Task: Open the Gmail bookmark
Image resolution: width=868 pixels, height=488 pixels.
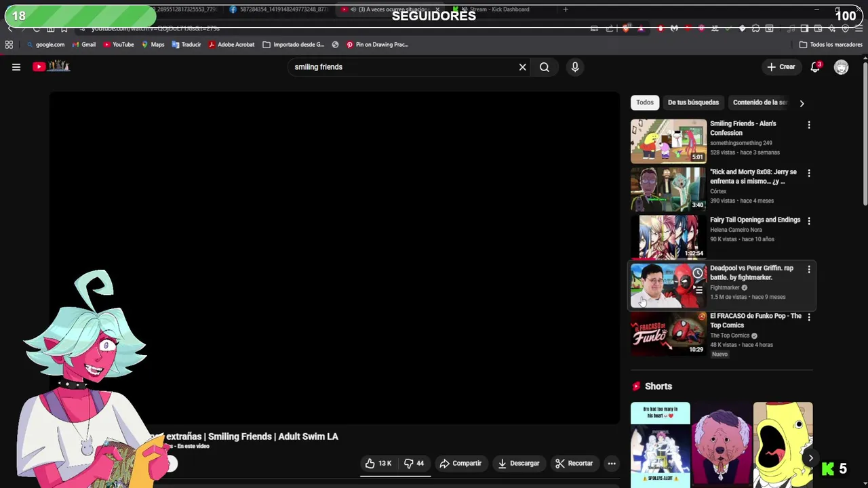Action: (83, 45)
